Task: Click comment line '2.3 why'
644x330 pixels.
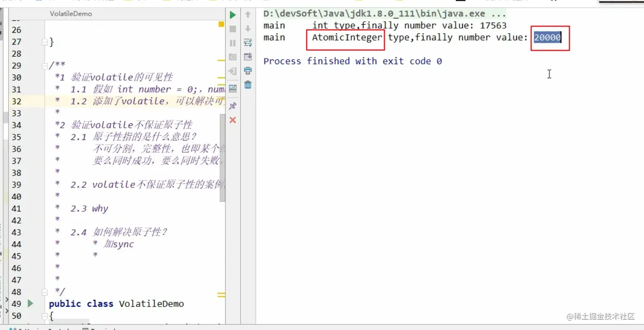Action: click(89, 208)
